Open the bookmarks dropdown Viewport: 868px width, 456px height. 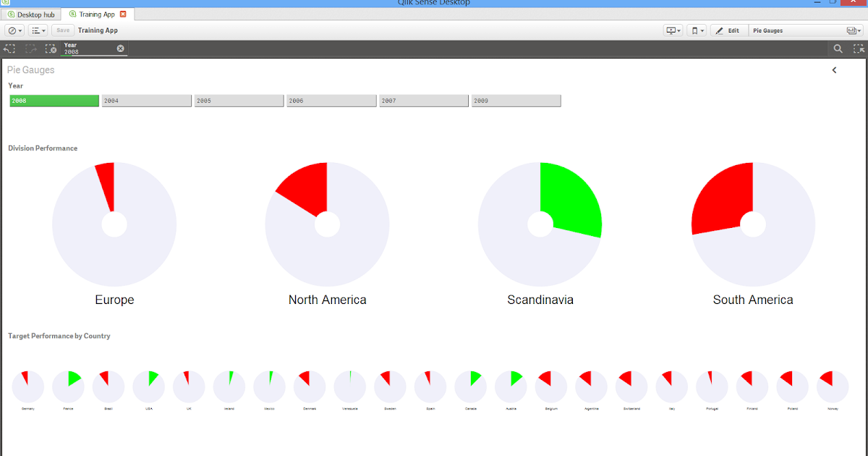pos(697,30)
